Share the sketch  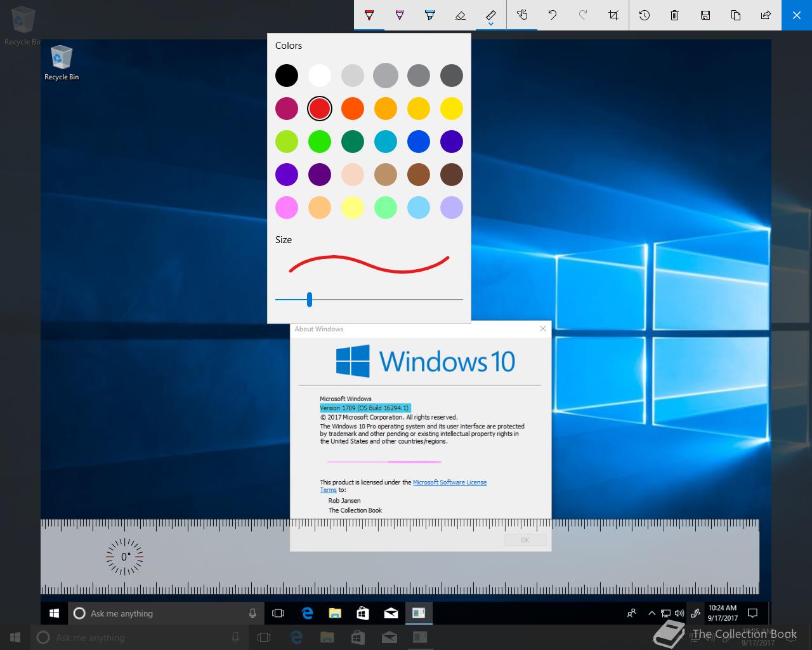pos(766,15)
